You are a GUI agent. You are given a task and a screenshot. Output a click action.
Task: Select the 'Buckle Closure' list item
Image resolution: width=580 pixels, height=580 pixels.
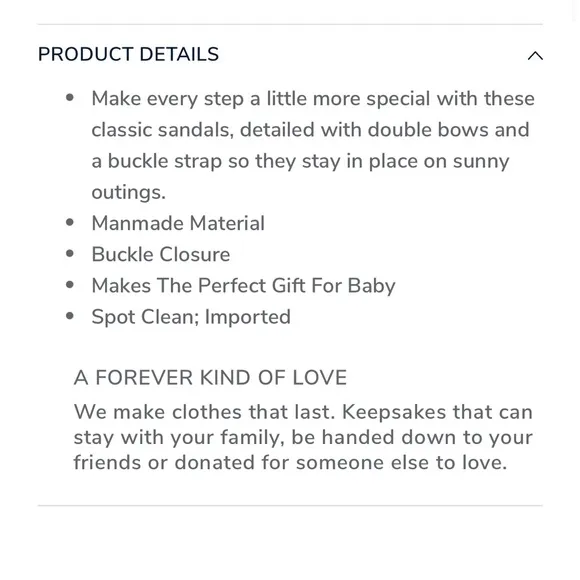pyautogui.click(x=161, y=254)
